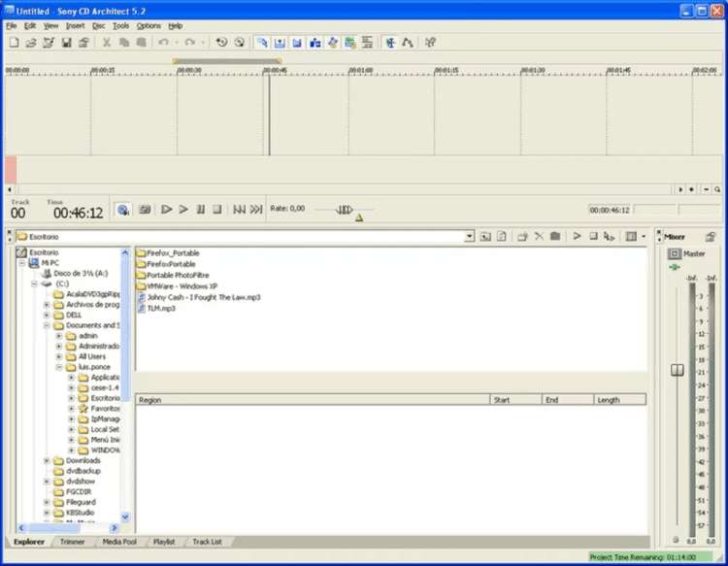Select the Johny Cash mp3 file
The height and width of the screenshot is (566, 728).
[202, 297]
